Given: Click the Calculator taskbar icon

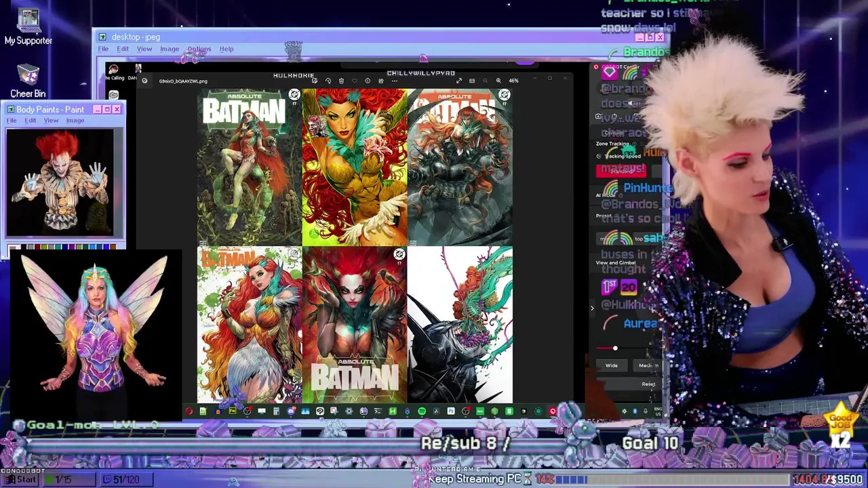Looking at the screenshot, I should pyautogui.click(x=276, y=411).
